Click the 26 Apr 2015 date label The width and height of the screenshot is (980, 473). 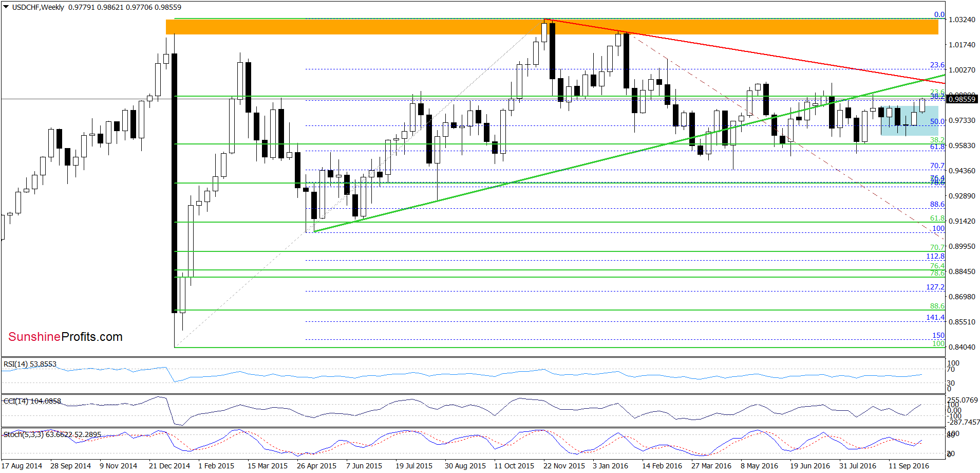point(316,466)
